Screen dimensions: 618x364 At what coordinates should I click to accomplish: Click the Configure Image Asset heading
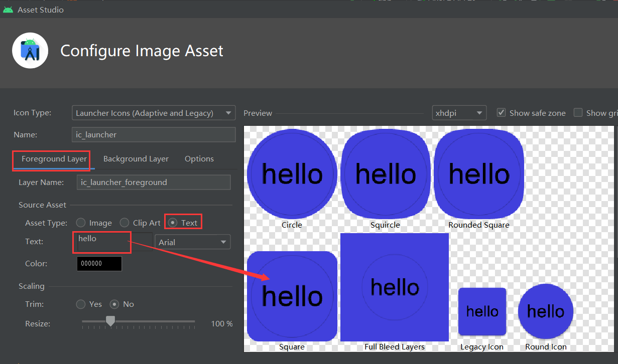[x=142, y=51]
